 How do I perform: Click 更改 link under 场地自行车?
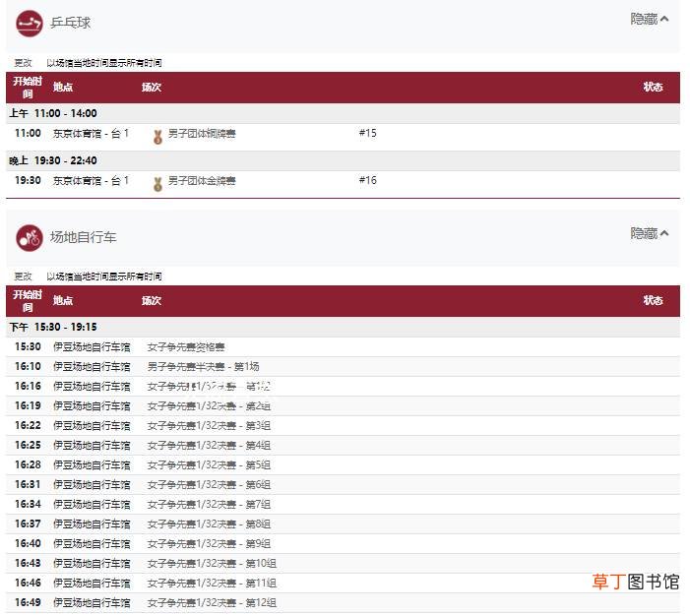(x=23, y=277)
